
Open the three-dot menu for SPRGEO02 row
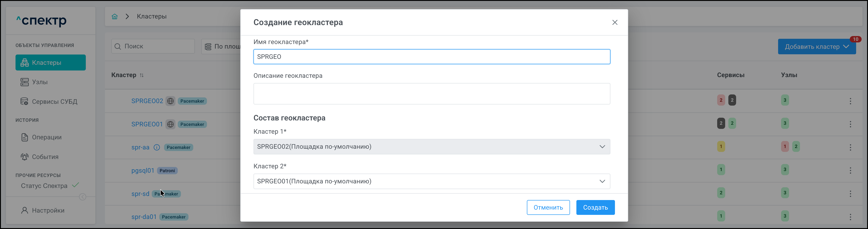[x=850, y=101]
